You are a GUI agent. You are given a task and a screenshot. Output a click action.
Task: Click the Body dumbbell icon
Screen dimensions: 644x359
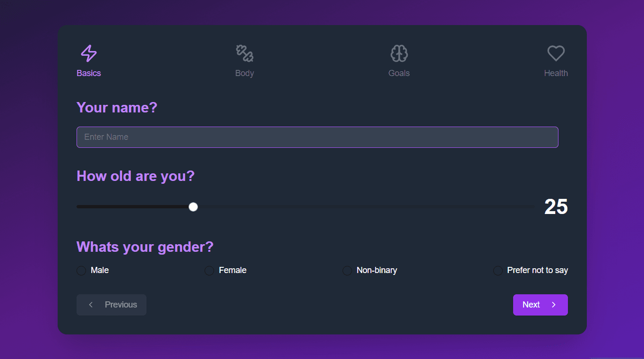tap(245, 53)
